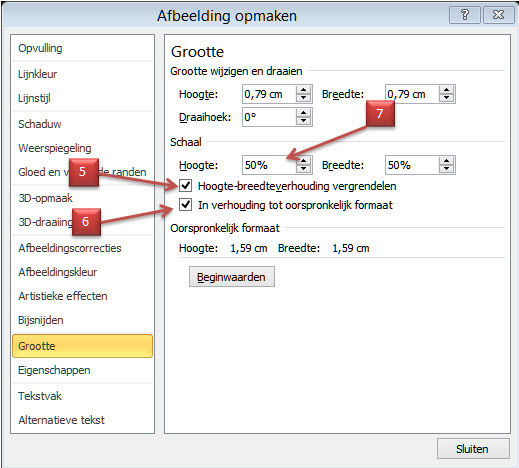Close the dialog with the X icon
Viewport: 519px width, 468px height.
[x=498, y=15]
